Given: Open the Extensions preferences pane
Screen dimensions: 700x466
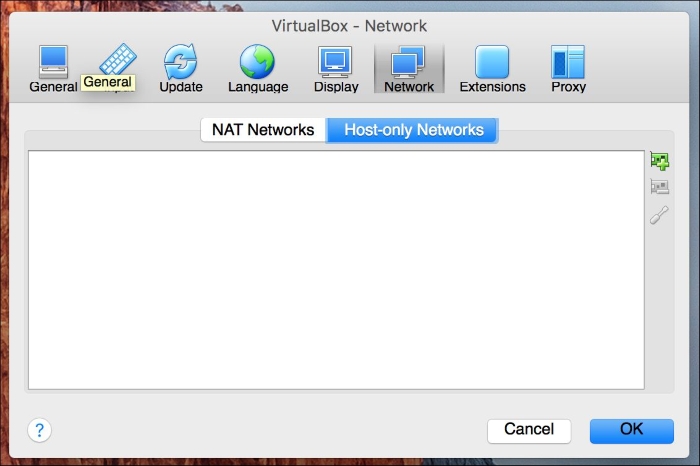Looking at the screenshot, I should point(492,69).
